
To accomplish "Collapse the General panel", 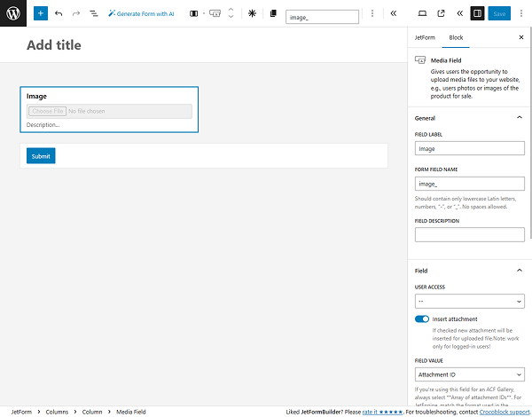I will point(469,118).
